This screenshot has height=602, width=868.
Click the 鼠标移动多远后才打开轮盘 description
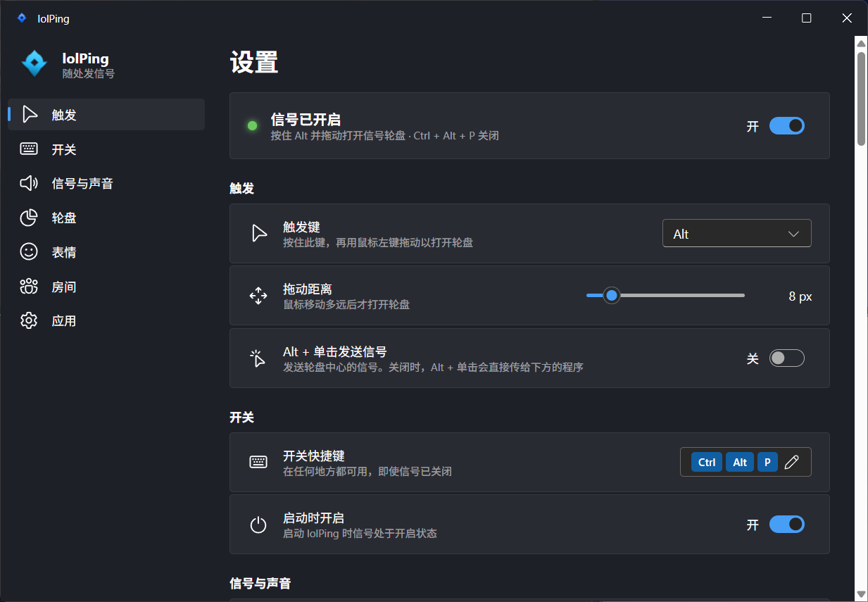click(346, 305)
